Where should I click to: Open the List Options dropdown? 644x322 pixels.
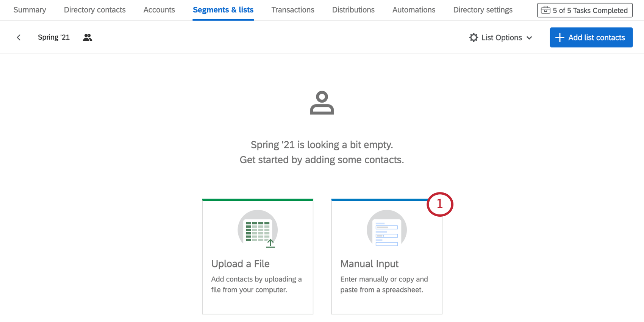(501, 37)
